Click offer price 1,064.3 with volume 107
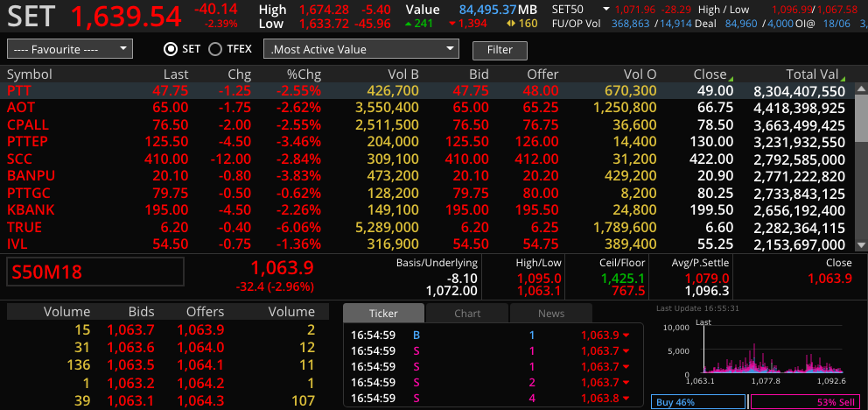Screen dimensions: 868x410 [x=200, y=400]
